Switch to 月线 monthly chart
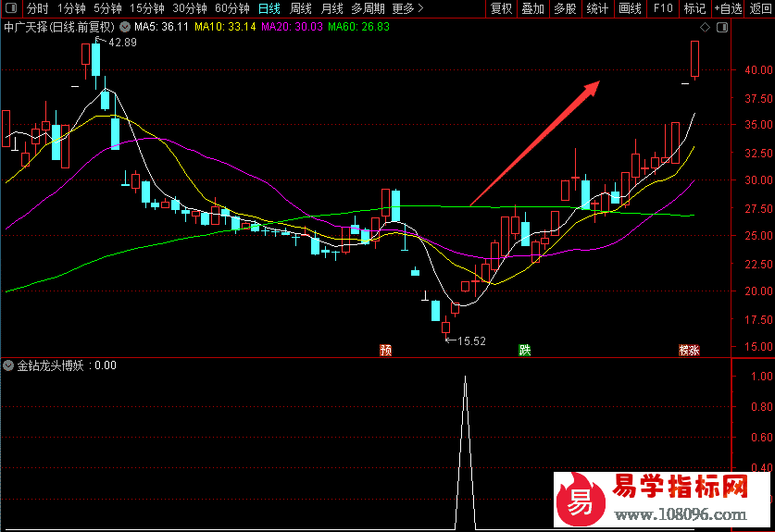 [331, 8]
